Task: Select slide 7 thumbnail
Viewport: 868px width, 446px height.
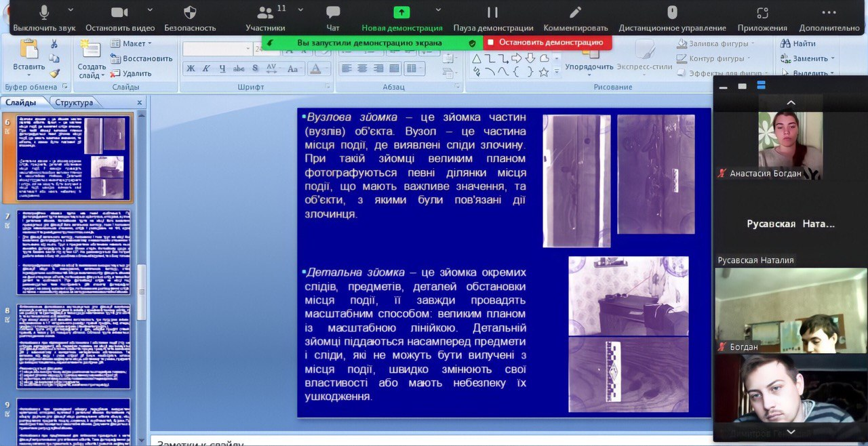Action: pyautogui.click(x=73, y=252)
